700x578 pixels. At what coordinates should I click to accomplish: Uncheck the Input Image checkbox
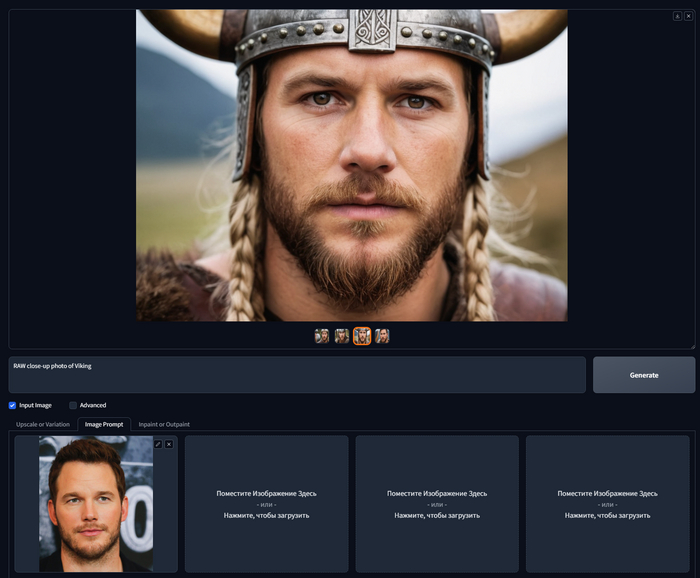(x=12, y=405)
